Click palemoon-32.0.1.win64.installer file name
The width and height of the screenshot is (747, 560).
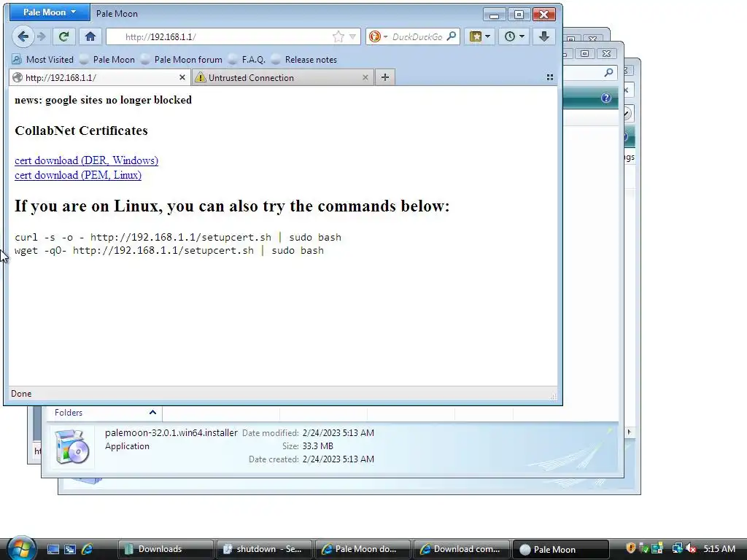171,433
